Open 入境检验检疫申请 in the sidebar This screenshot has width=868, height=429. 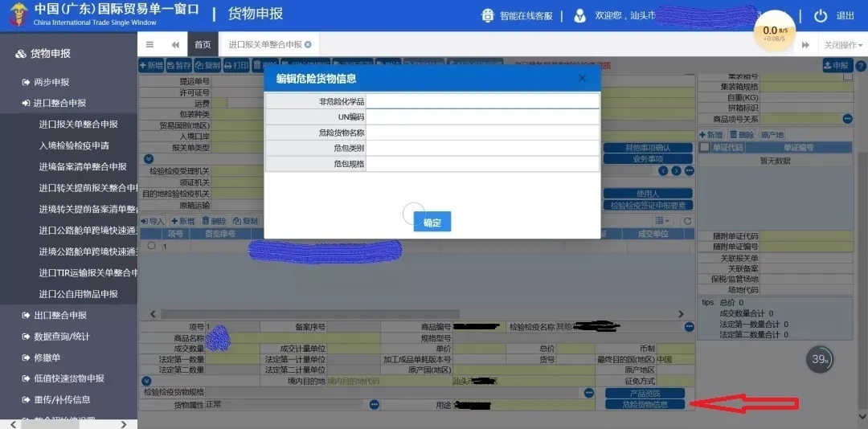point(74,145)
